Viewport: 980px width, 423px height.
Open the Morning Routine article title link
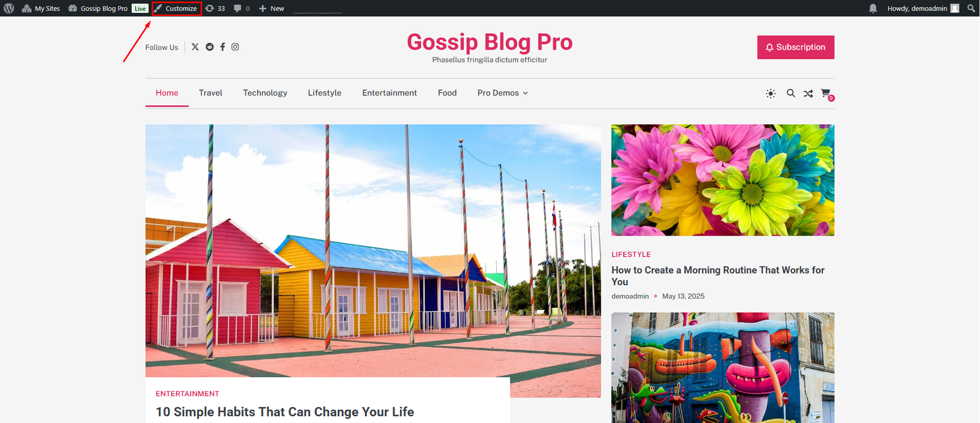pos(718,275)
